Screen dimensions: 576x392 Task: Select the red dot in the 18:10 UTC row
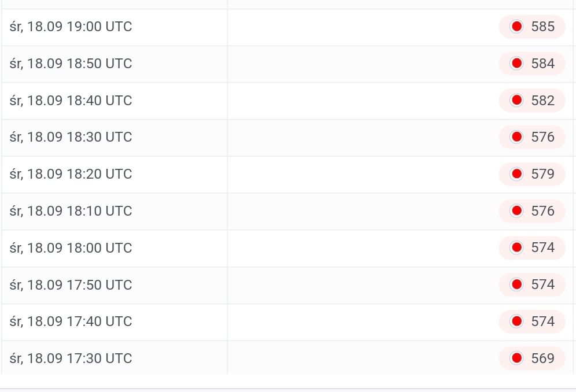coord(517,211)
